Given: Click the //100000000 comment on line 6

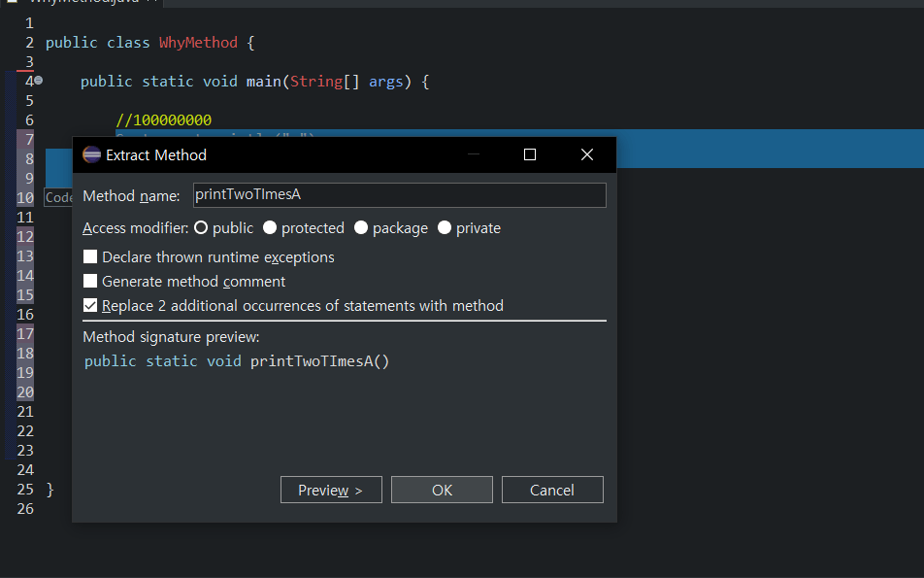Looking at the screenshot, I should pyautogui.click(x=163, y=120).
